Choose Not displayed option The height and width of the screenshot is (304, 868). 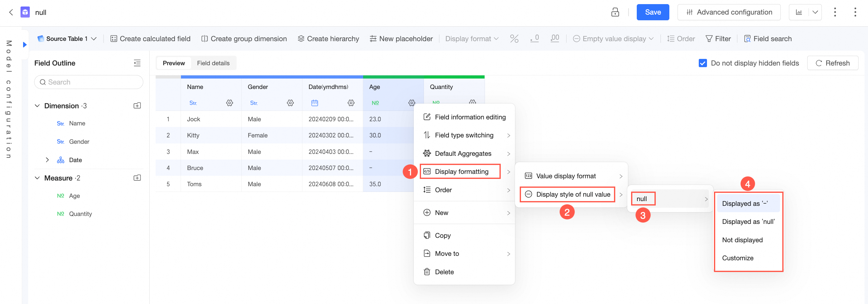(748, 240)
